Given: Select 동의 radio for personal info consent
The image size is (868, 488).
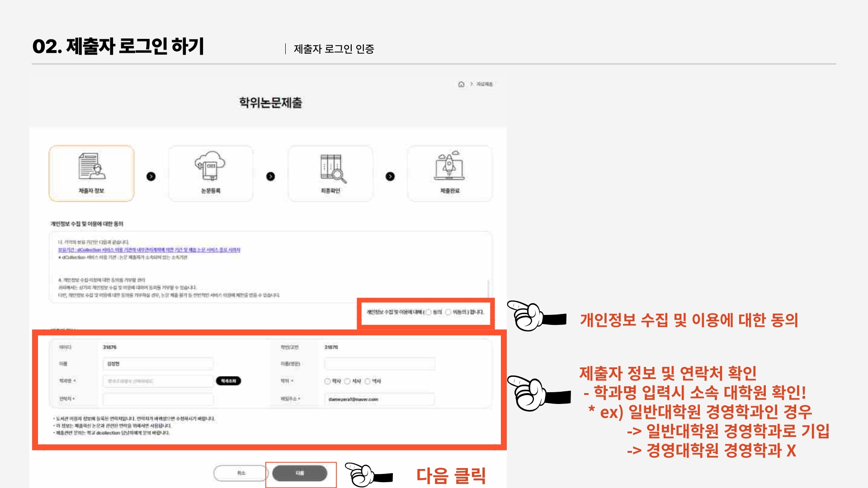Looking at the screenshot, I should click(429, 312).
